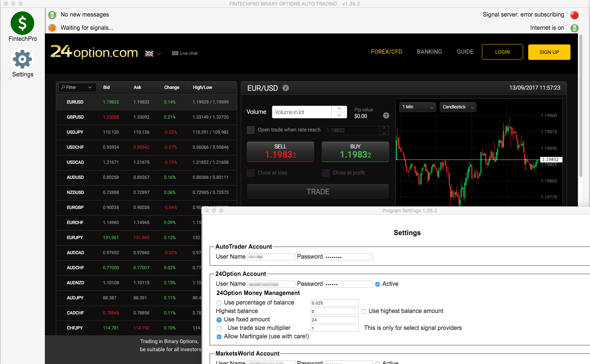
Task: Click the UK flag language icon
Action: [149, 54]
